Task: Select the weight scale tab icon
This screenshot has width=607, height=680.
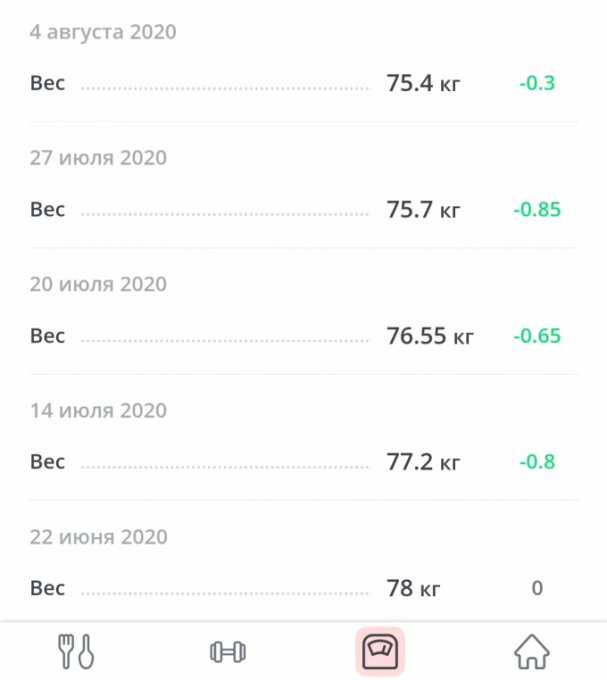Action: click(x=380, y=652)
